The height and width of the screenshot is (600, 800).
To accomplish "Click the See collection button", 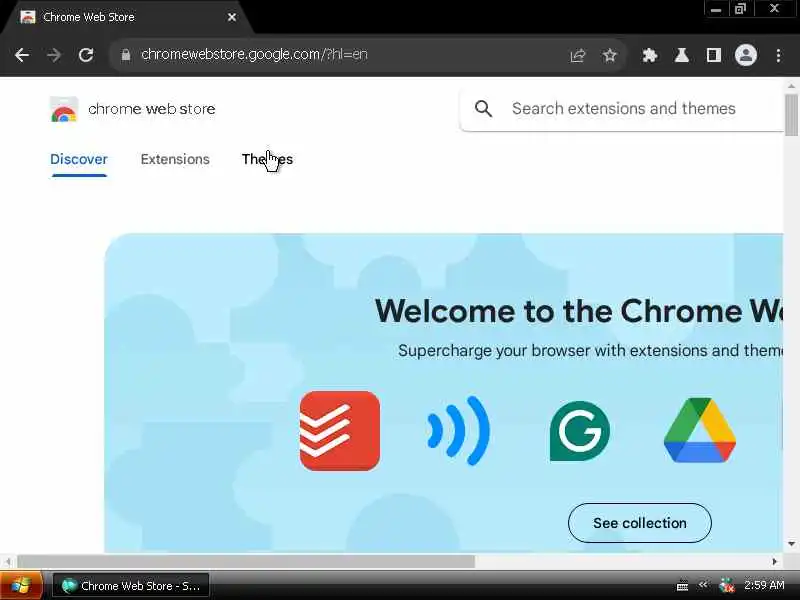I will 640,523.
